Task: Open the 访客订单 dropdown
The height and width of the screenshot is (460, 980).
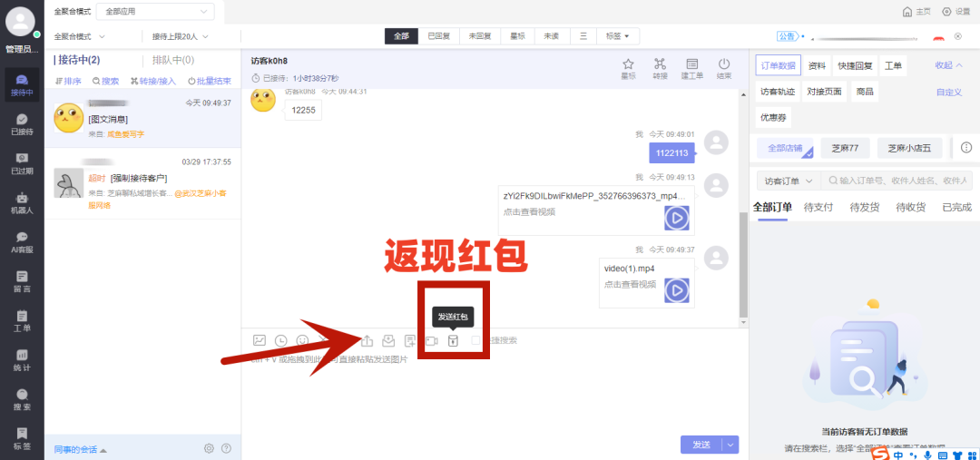Action: point(789,181)
